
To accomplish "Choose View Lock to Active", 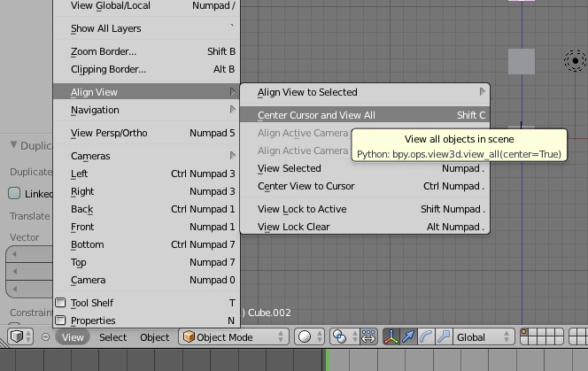I will 365,209.
